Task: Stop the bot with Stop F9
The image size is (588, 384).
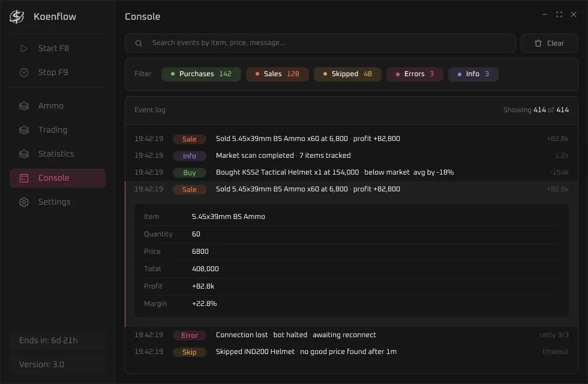Action: pos(58,73)
